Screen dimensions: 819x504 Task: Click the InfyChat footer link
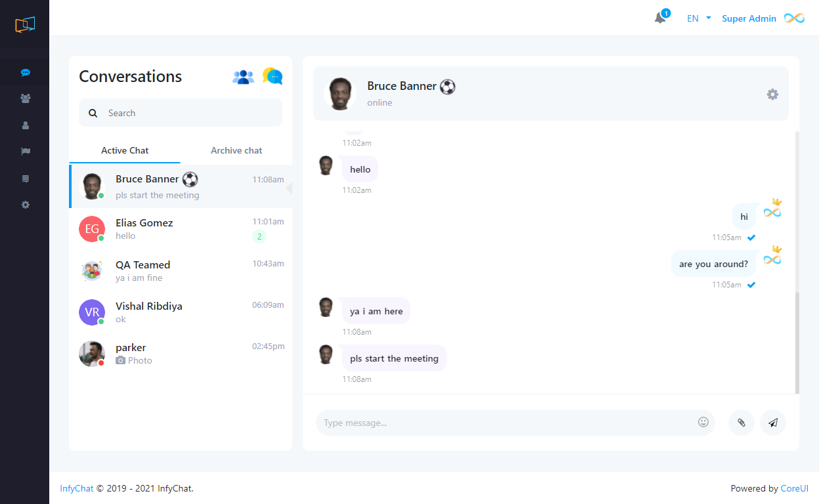pos(76,488)
